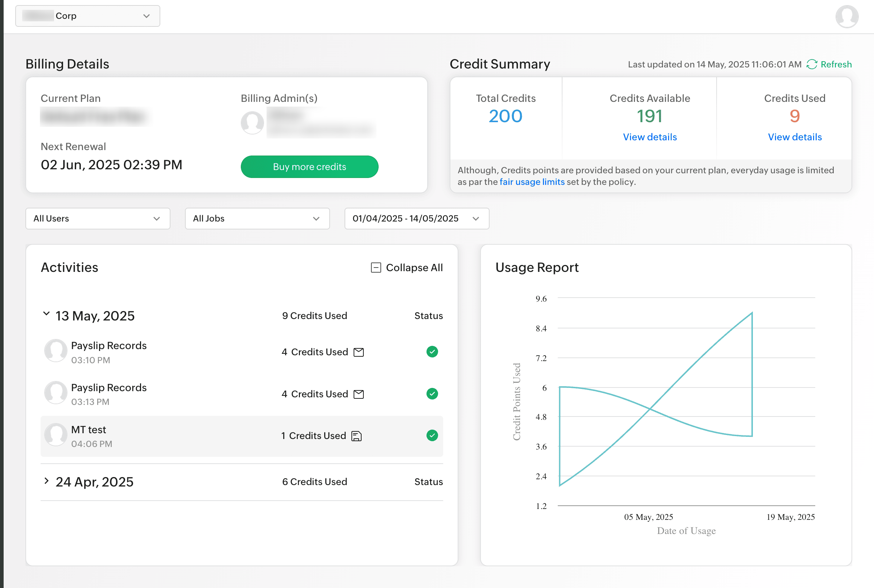874x588 pixels.
Task: Open the Corp organization selector
Action: point(87,16)
